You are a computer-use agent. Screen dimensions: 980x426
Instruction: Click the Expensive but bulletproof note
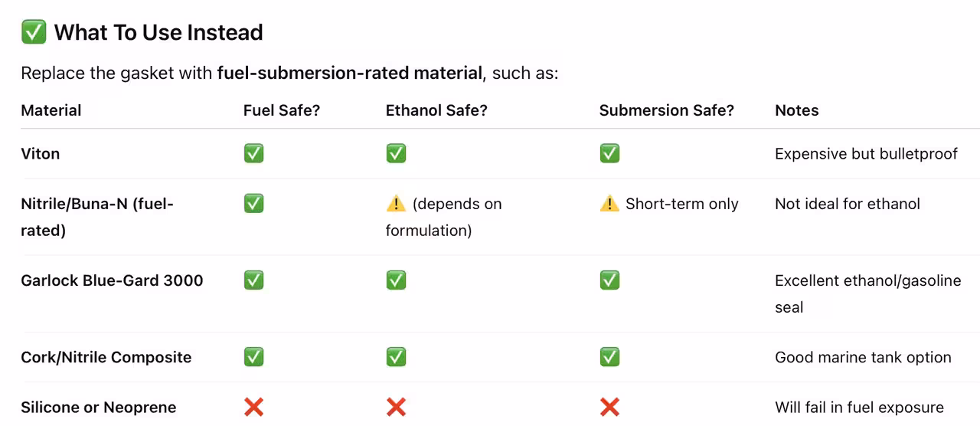tap(866, 153)
